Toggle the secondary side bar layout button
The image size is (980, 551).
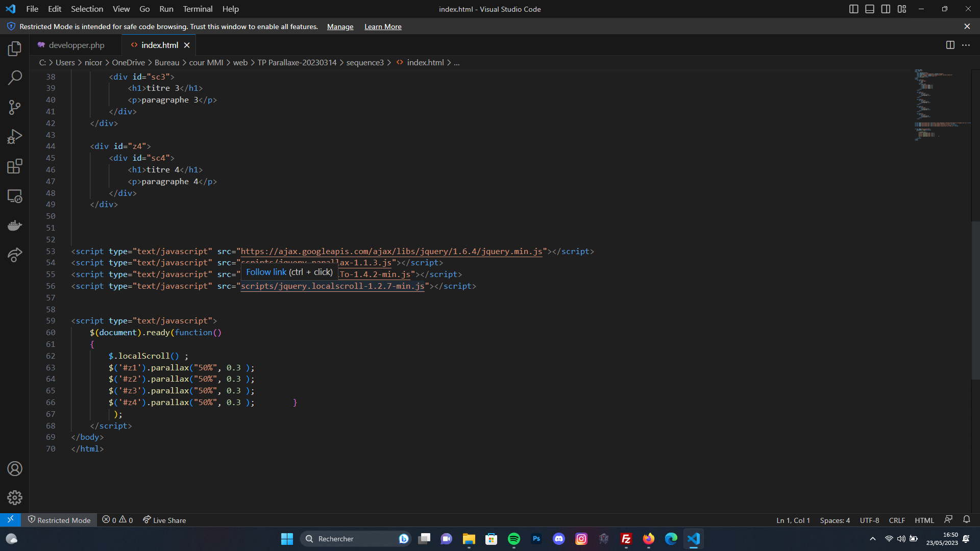click(x=886, y=9)
